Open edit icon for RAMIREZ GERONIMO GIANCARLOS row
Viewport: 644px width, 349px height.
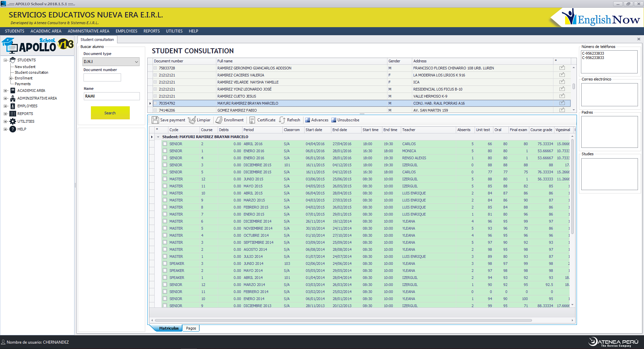562,68
